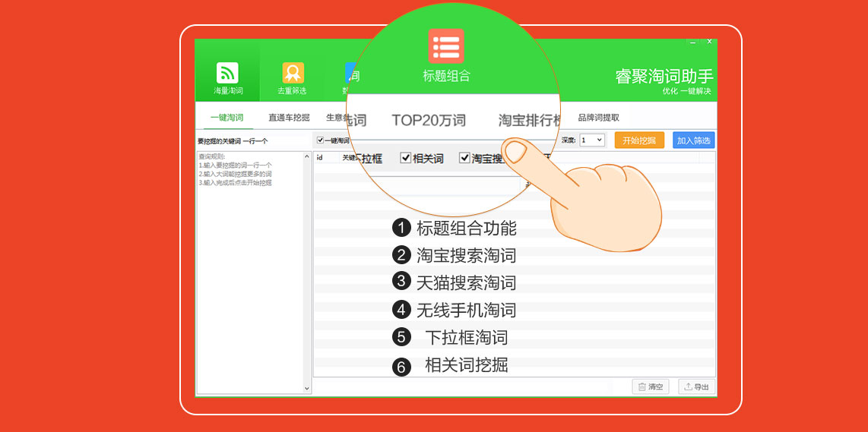The height and width of the screenshot is (432, 868).
Task: Click the blue 加入筛选 button
Action: pos(694,140)
